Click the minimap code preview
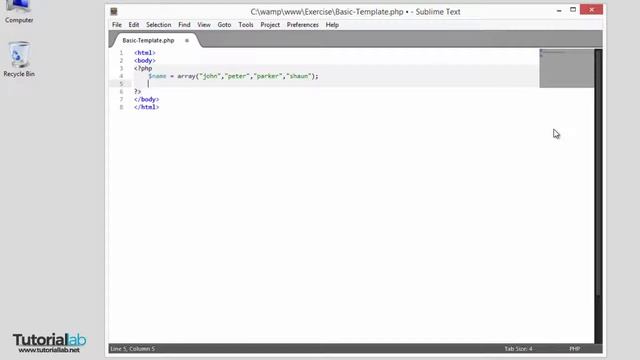Image resolution: width=640 pixels, height=360 pixels. 567,68
